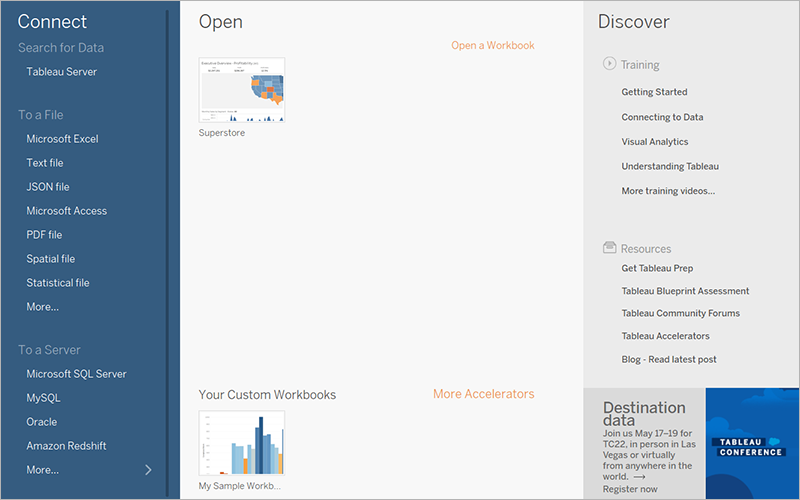Choose PDF file connector
Screen dimensions: 800x500
[x=44, y=235]
